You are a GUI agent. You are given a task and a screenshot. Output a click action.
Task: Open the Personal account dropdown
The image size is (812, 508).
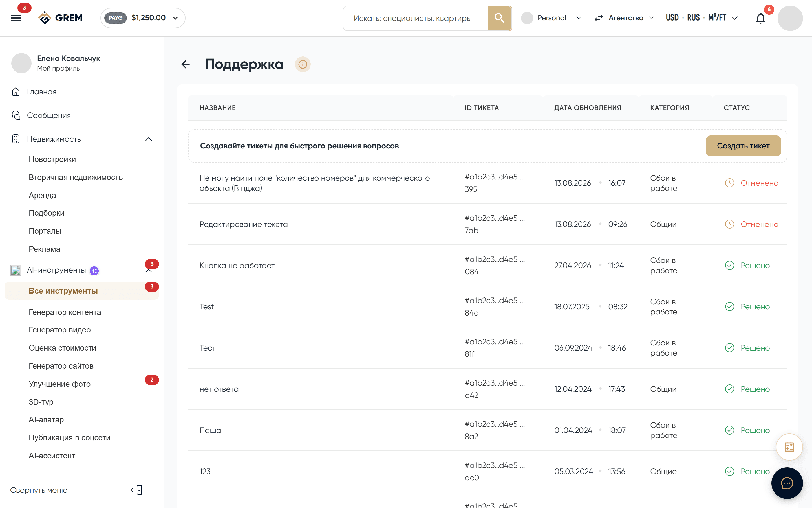pos(551,18)
